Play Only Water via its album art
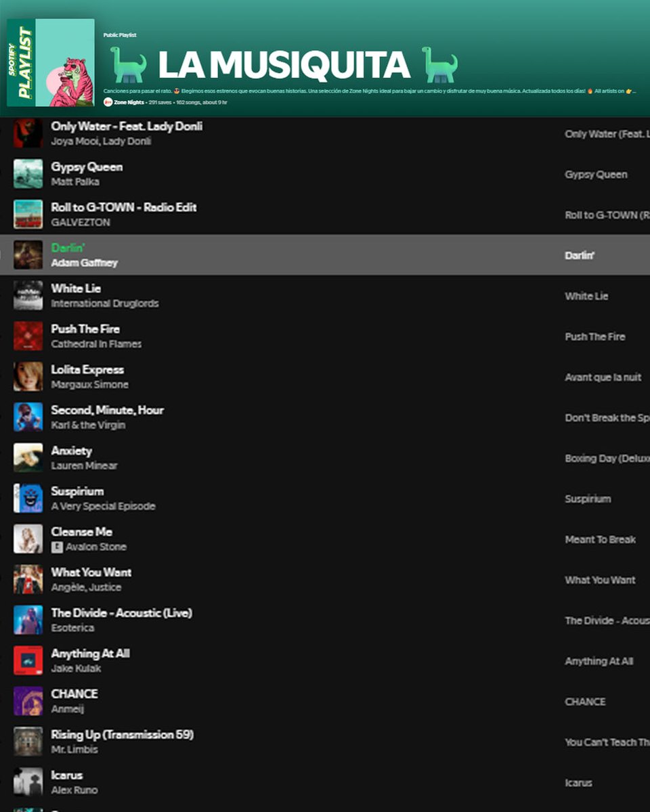 tap(28, 133)
